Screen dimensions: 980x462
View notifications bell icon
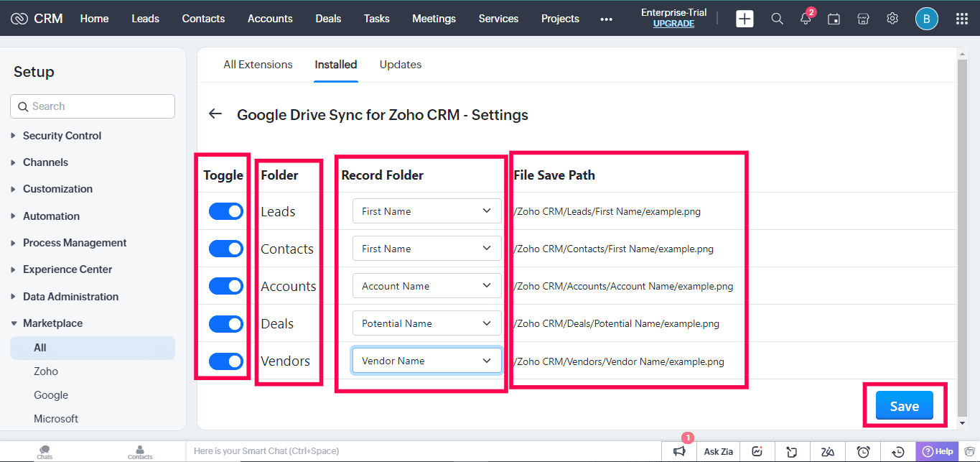(806, 19)
